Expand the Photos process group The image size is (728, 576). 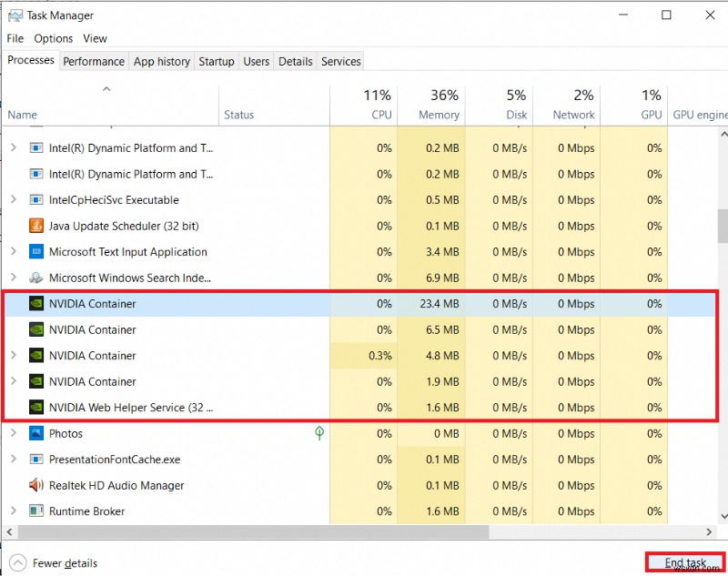(13, 433)
